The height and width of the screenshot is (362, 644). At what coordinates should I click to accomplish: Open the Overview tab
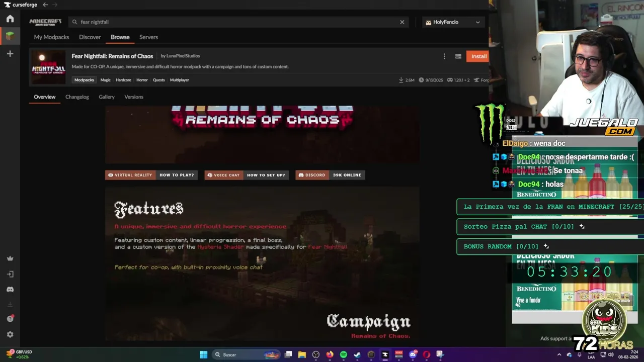45,97
